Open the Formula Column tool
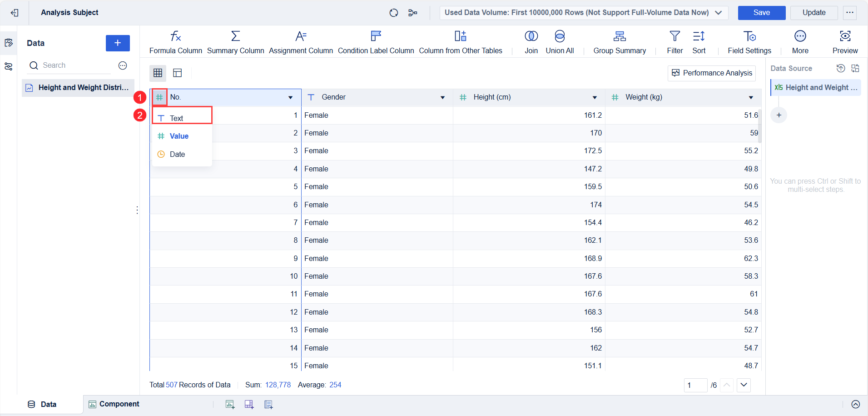This screenshot has height=416, width=868. coord(175,42)
